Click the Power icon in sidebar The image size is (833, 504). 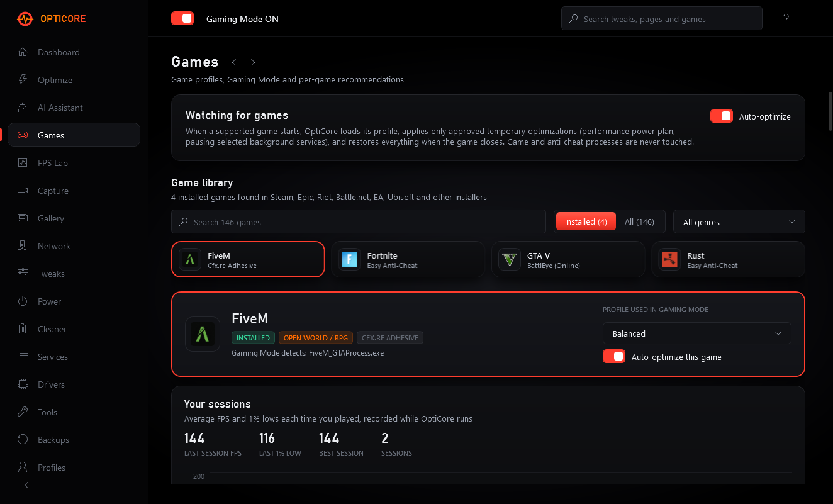(x=23, y=301)
